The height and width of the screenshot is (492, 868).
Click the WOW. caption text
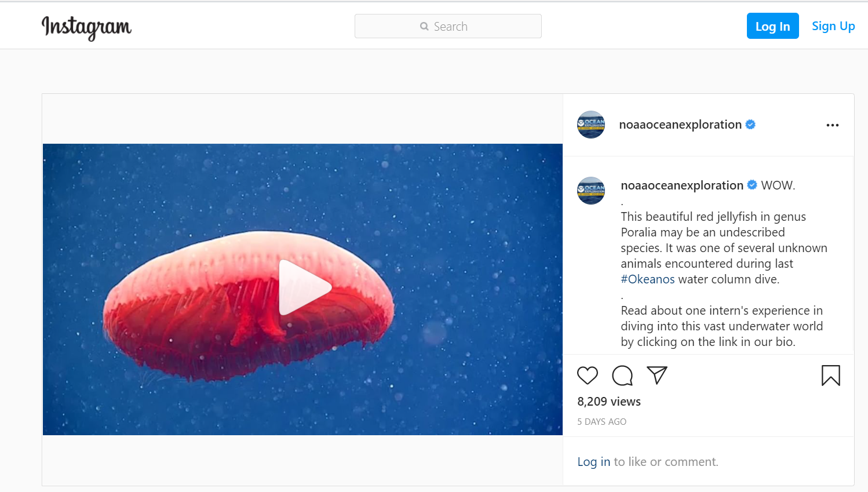(778, 185)
